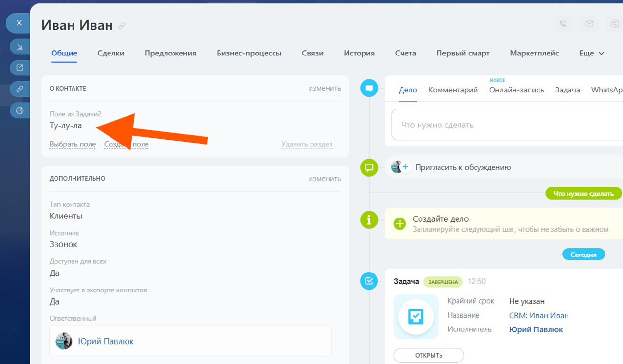Click the large task checkmark thumbnail
Screen dimensions: 623x364
416,316
